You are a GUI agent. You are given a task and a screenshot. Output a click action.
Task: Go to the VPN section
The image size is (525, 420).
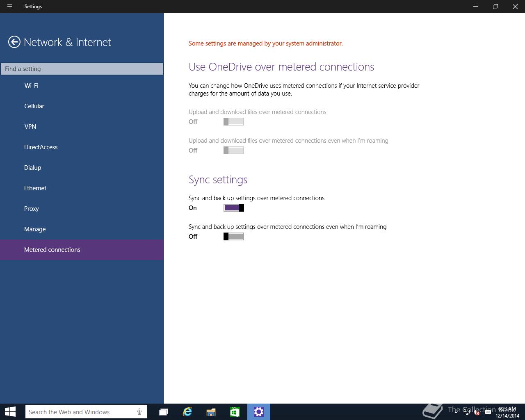pyautogui.click(x=82, y=127)
